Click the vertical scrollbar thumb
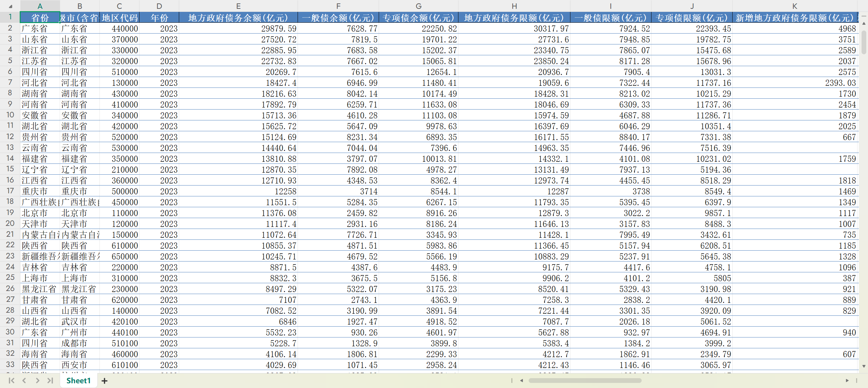This screenshot has width=868, height=388. (864, 42)
